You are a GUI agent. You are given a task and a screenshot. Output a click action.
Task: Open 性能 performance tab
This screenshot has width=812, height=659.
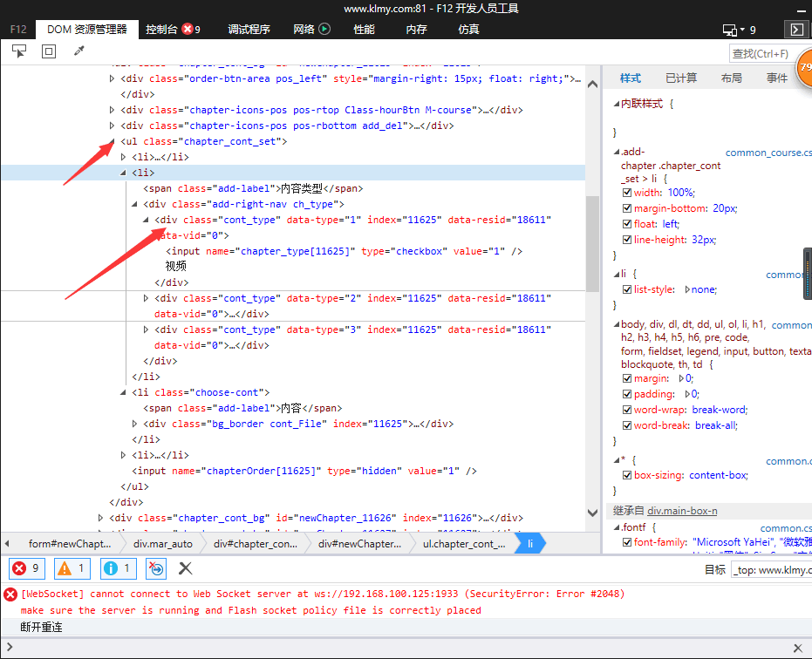point(364,30)
